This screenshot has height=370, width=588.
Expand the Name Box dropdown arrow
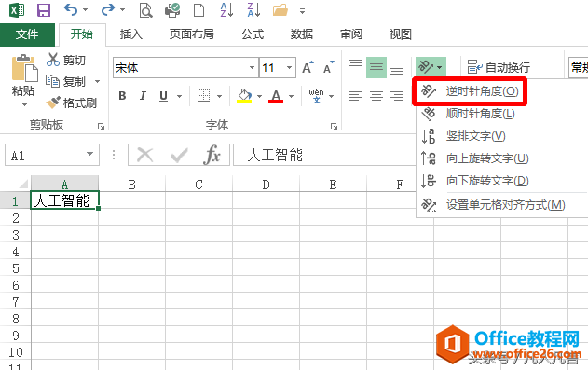(89, 154)
